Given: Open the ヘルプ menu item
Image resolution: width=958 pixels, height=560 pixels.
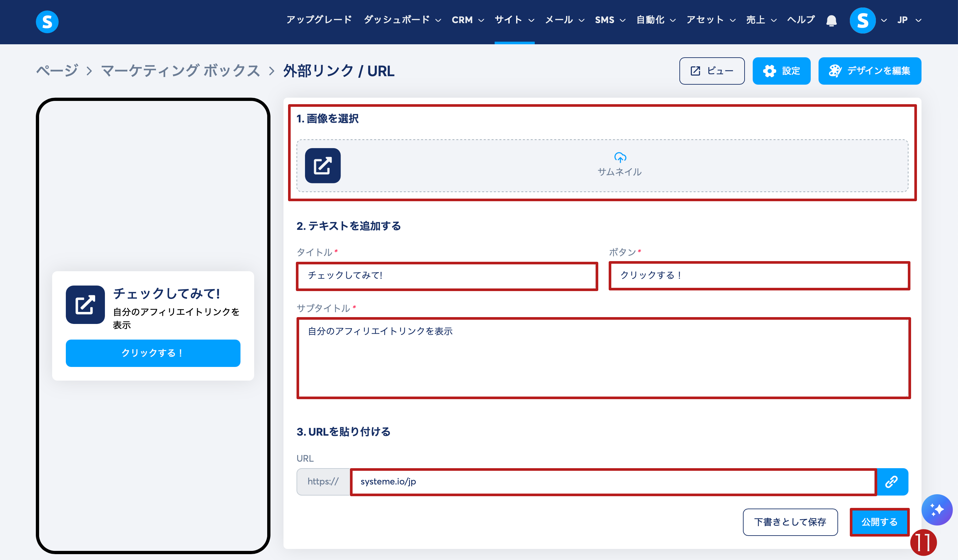Looking at the screenshot, I should click(801, 20).
